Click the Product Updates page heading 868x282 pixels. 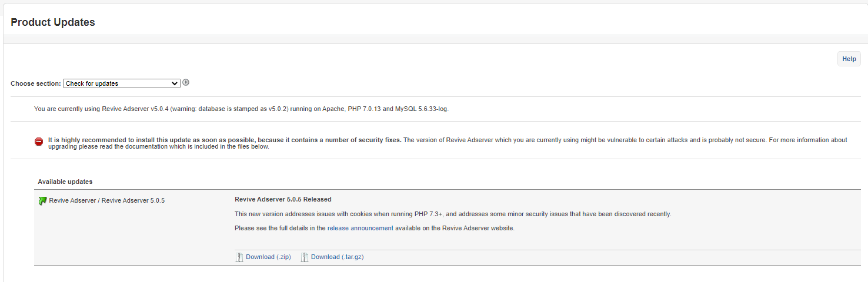click(x=53, y=22)
